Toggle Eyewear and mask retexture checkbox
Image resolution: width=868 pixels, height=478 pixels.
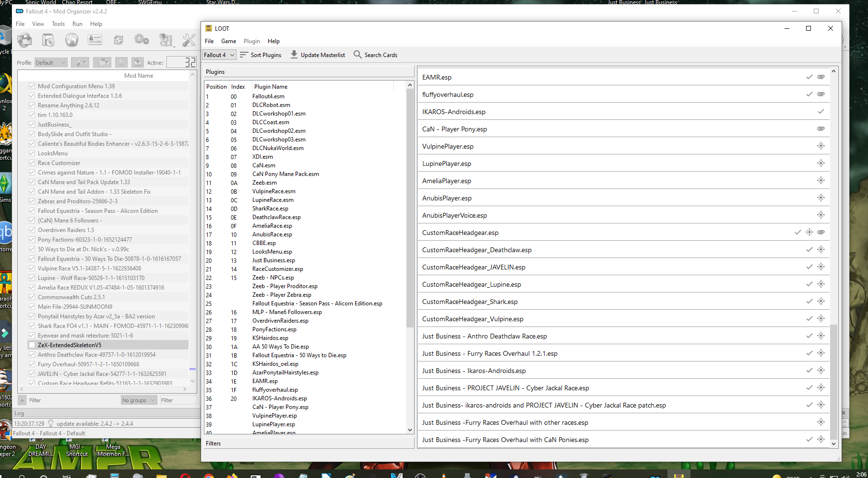(x=32, y=336)
